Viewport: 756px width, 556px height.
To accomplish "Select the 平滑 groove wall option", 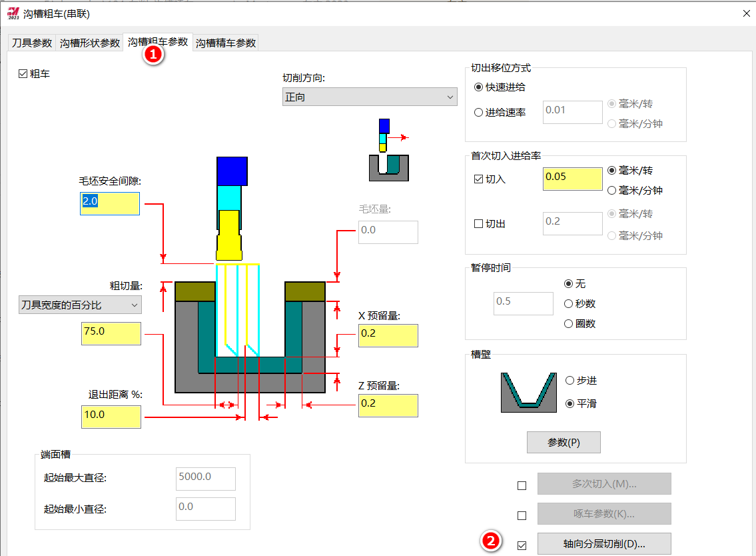I will [x=570, y=403].
